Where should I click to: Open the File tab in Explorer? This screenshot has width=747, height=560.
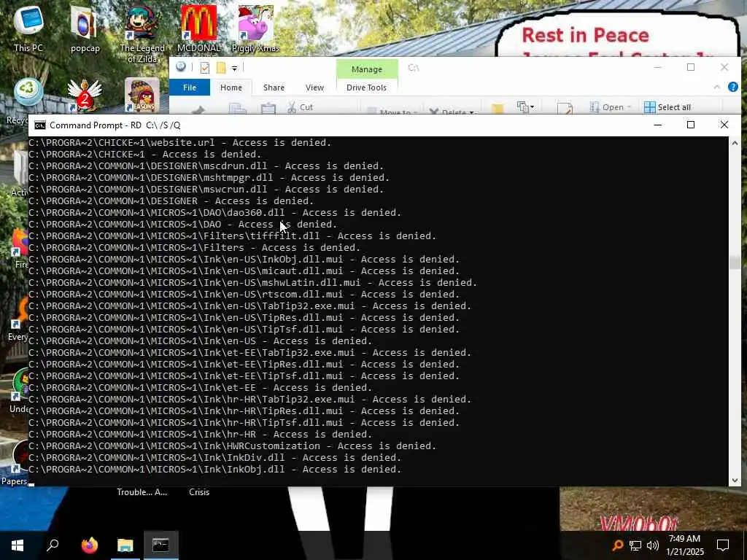[x=190, y=87]
